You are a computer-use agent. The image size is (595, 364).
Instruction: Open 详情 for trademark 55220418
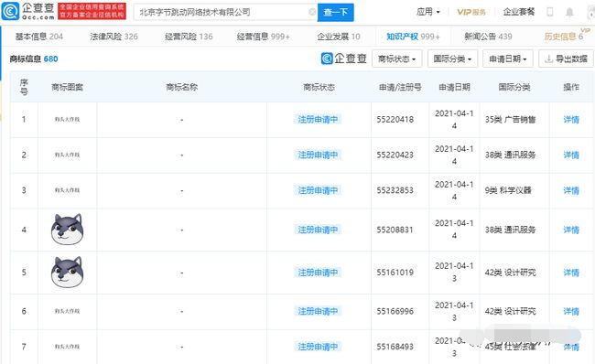tap(571, 120)
